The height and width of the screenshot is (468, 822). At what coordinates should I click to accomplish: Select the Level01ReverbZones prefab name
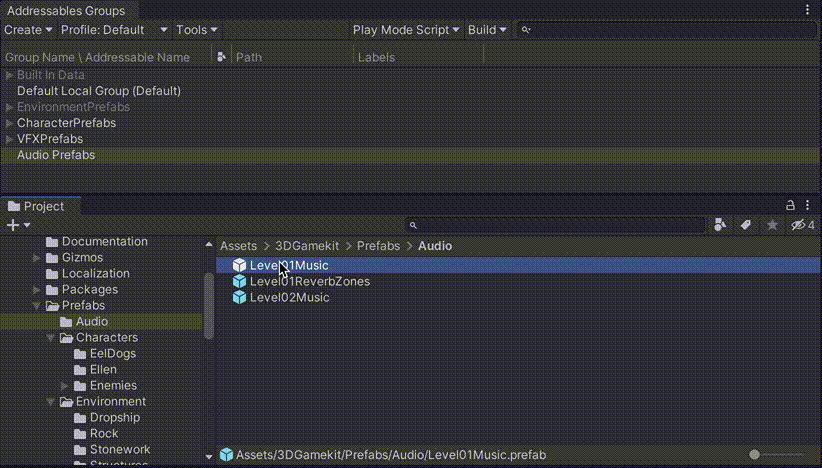click(x=310, y=281)
